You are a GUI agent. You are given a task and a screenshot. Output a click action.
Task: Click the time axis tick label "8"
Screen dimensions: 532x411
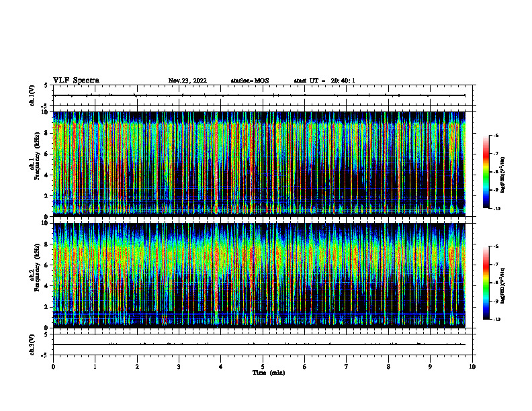coord(388,367)
